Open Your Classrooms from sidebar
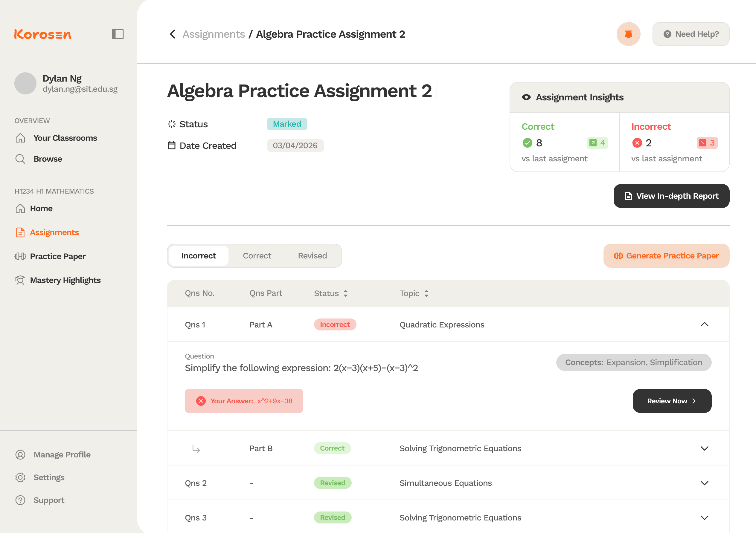The height and width of the screenshot is (533, 756). (65, 138)
